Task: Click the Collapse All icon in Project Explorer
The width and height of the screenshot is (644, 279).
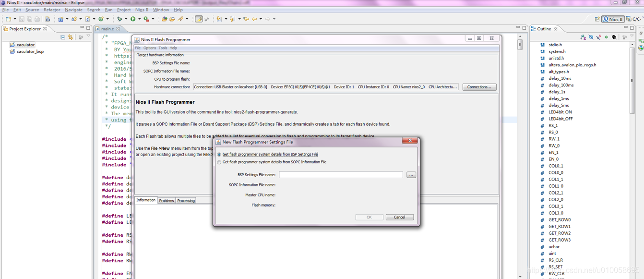Action: point(63,37)
